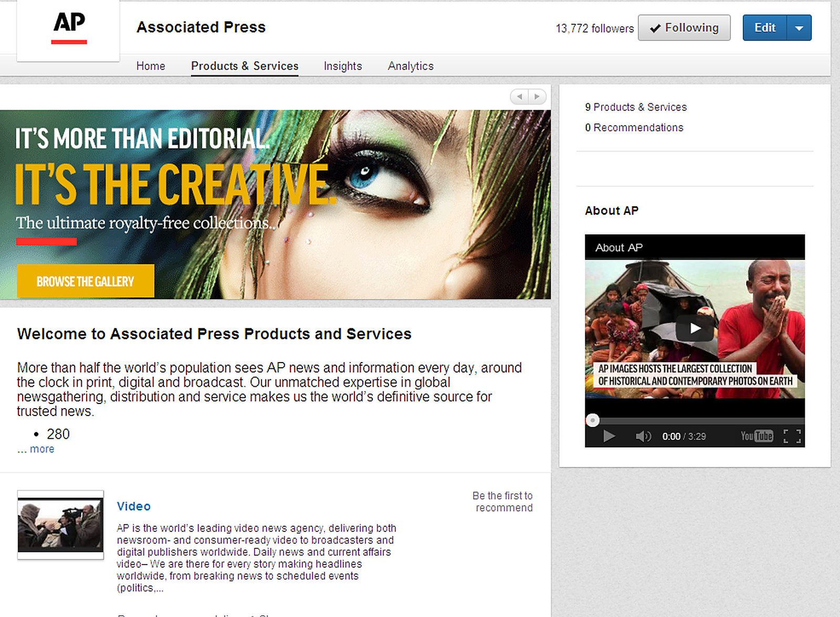Click 9 Products & Services text
840x617 pixels.
(x=636, y=107)
